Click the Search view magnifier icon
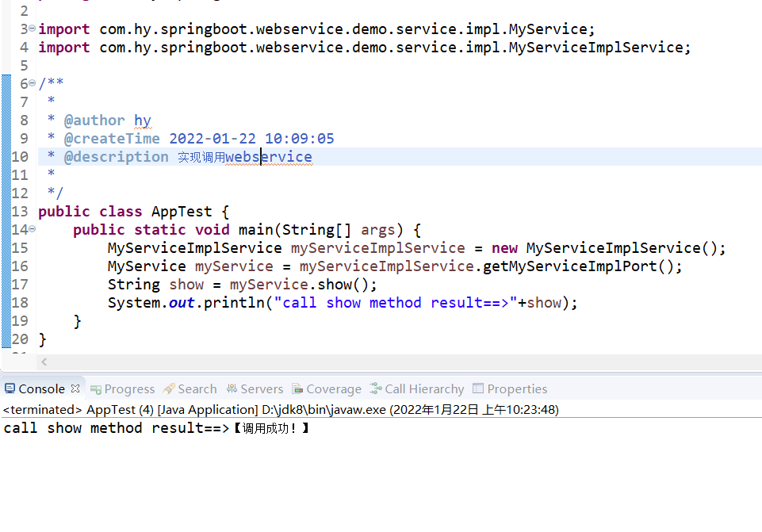This screenshot has height=532, width=762. pyautogui.click(x=170, y=388)
